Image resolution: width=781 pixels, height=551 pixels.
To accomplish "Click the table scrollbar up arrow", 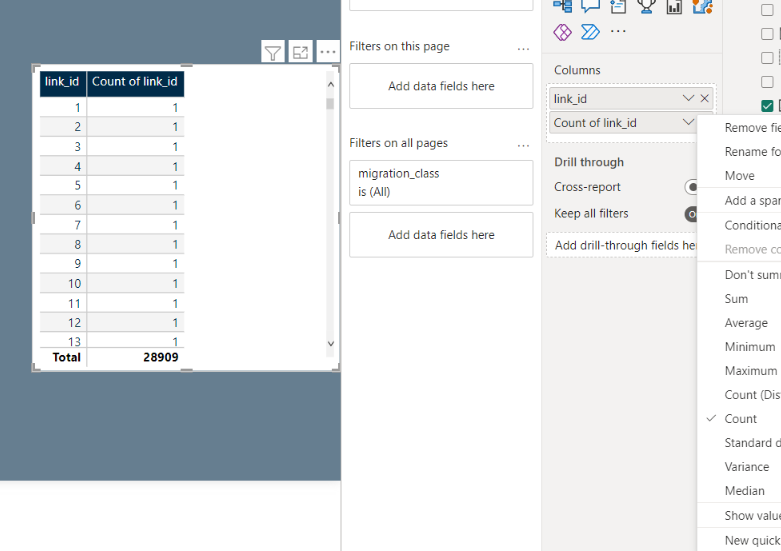I will 330,84.
